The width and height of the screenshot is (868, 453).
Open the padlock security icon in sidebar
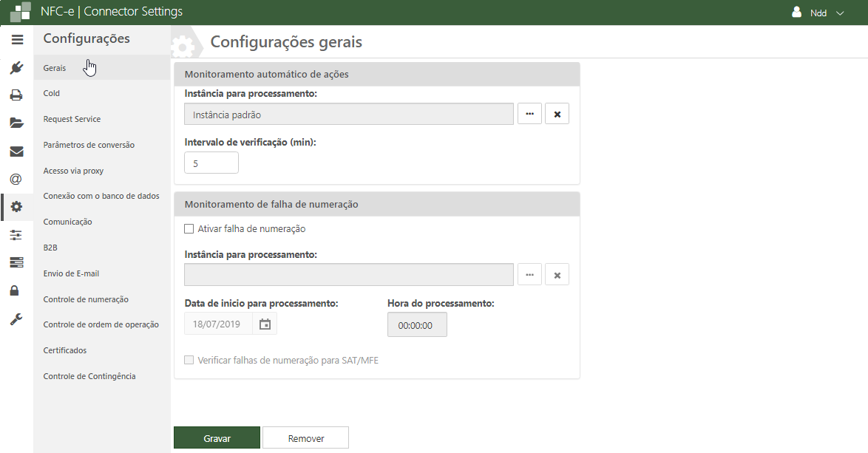tap(15, 290)
